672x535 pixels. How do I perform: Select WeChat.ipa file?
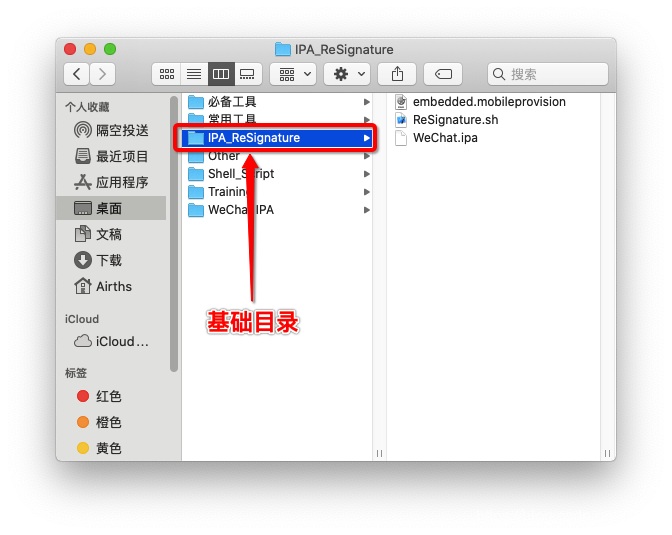[493, 138]
